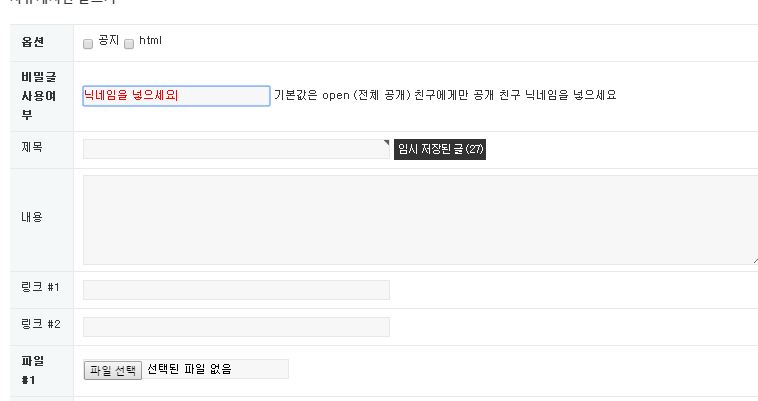The image size is (758, 401).
Task: Click the 기본값은 open help text
Action: coord(445,95)
